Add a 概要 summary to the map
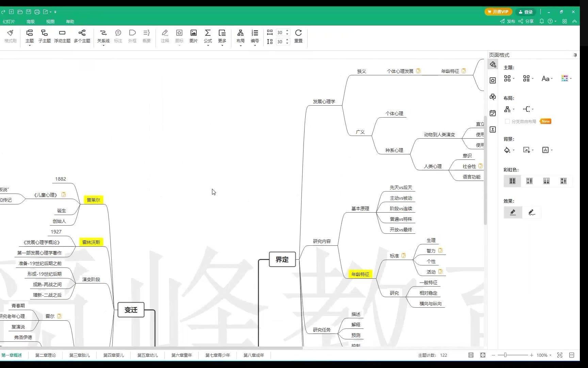Screen dimensions: 588x368 (146, 36)
